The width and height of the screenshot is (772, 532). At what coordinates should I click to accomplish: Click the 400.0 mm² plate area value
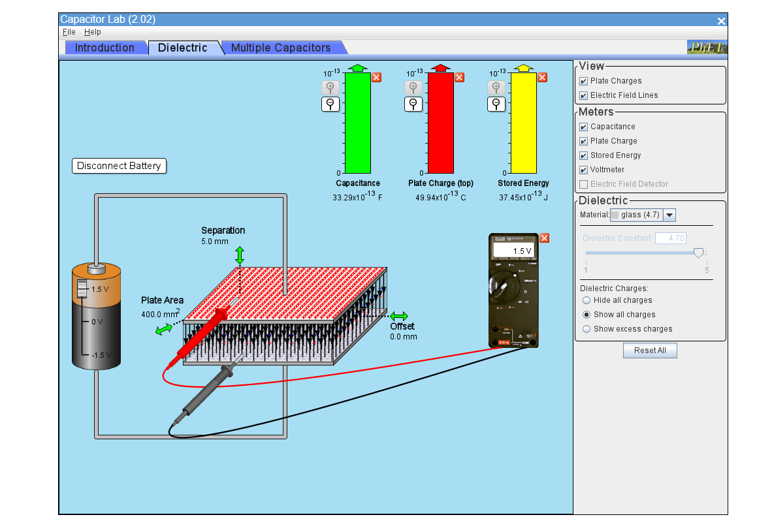tap(161, 313)
